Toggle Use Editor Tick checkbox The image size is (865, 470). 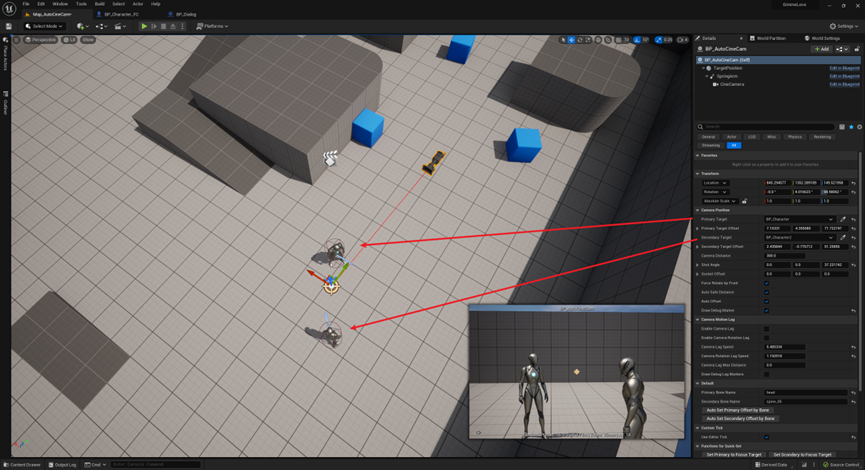click(x=766, y=437)
